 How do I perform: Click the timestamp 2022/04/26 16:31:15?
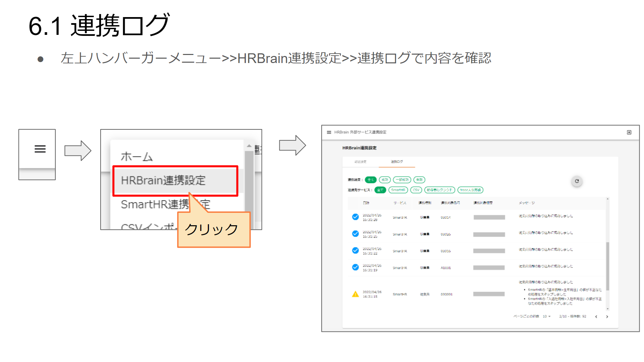point(372,294)
